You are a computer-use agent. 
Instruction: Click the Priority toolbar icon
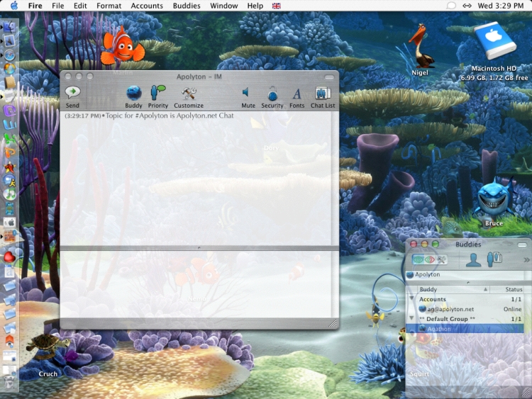pos(157,93)
